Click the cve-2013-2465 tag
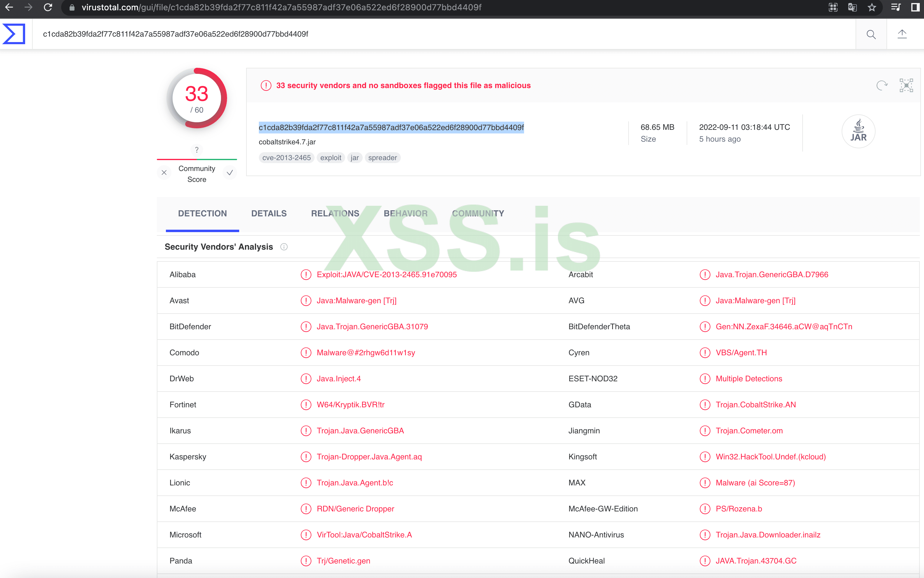 coord(286,157)
